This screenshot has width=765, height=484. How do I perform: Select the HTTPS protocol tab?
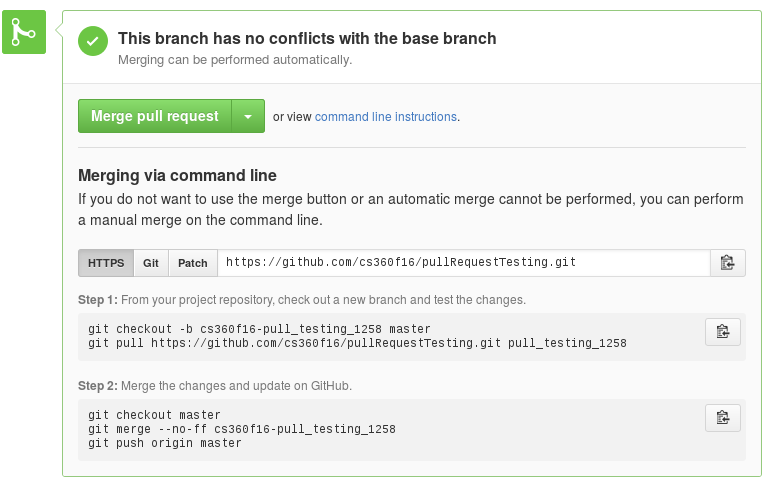click(x=106, y=263)
